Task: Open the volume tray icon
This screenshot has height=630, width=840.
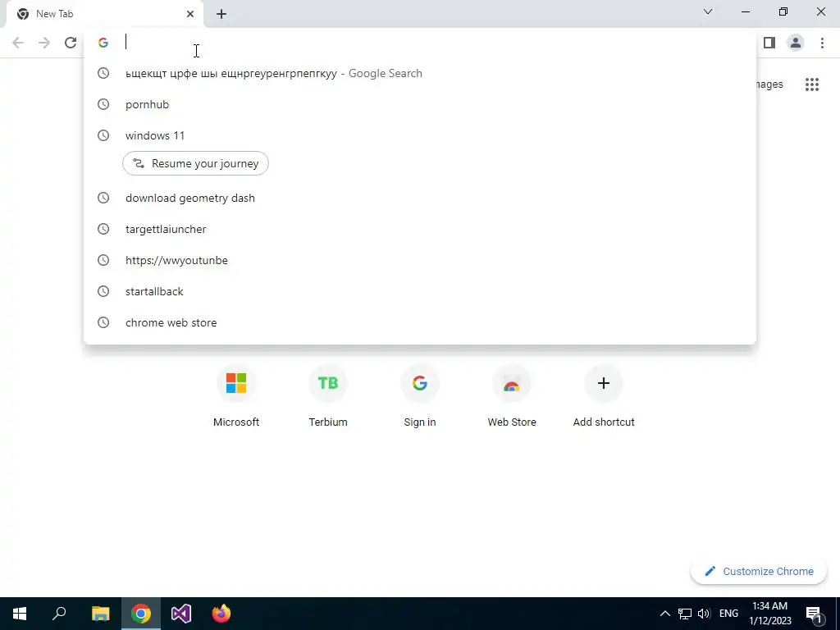Action: [x=704, y=614]
